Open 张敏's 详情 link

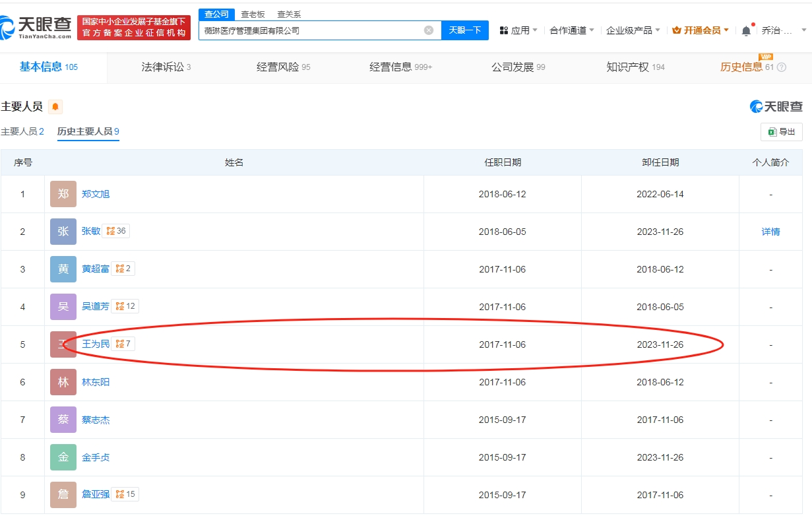pyautogui.click(x=770, y=232)
